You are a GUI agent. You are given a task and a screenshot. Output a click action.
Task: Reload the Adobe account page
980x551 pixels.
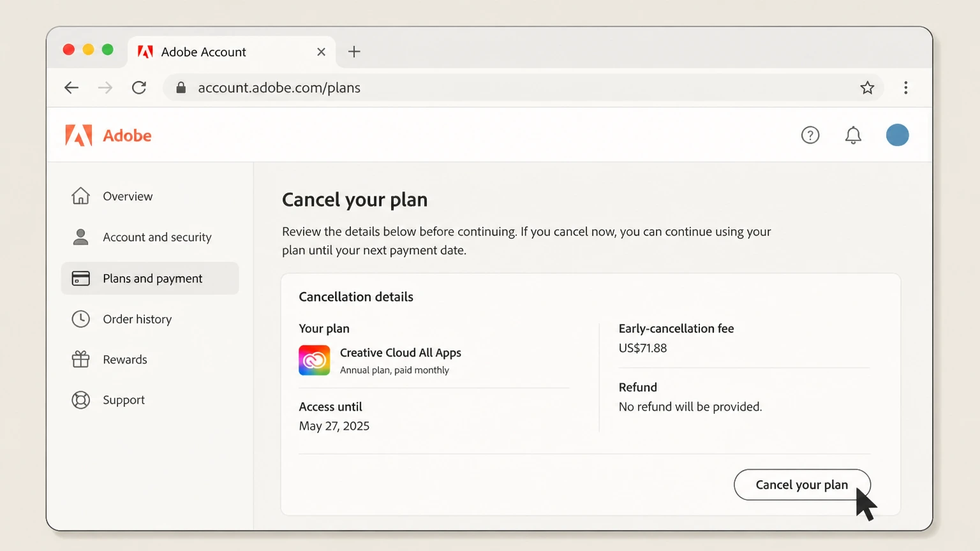[x=139, y=87]
